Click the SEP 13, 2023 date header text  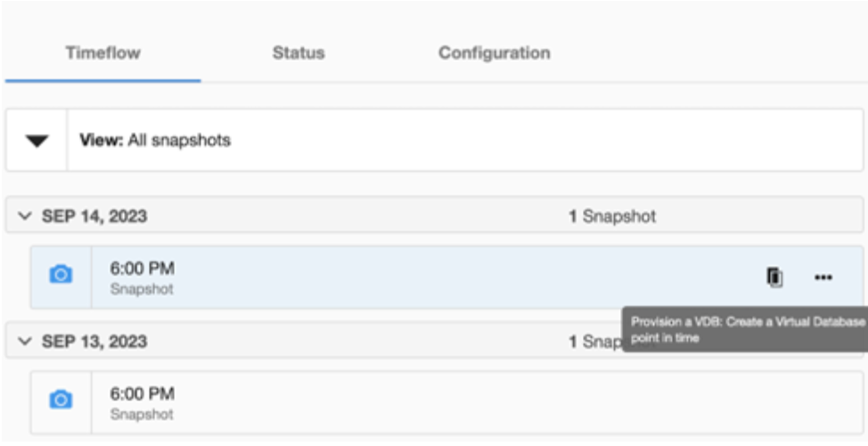point(94,342)
